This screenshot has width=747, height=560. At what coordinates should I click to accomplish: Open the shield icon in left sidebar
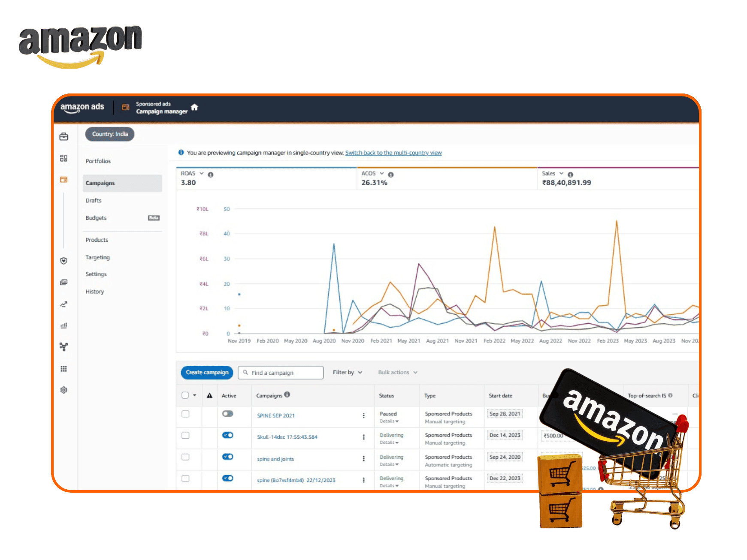click(64, 261)
